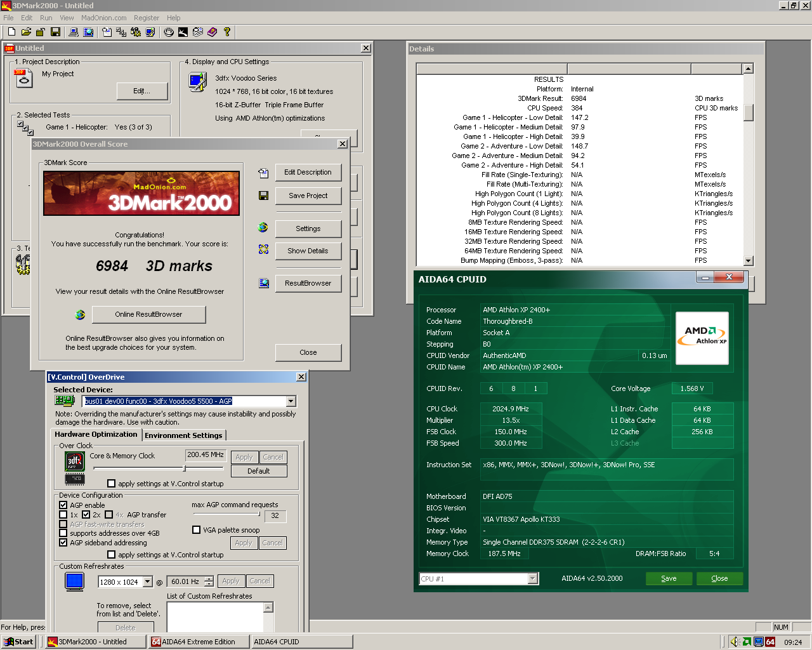Click the Start button on taskbar
This screenshot has height=650, width=812.
click(18, 642)
